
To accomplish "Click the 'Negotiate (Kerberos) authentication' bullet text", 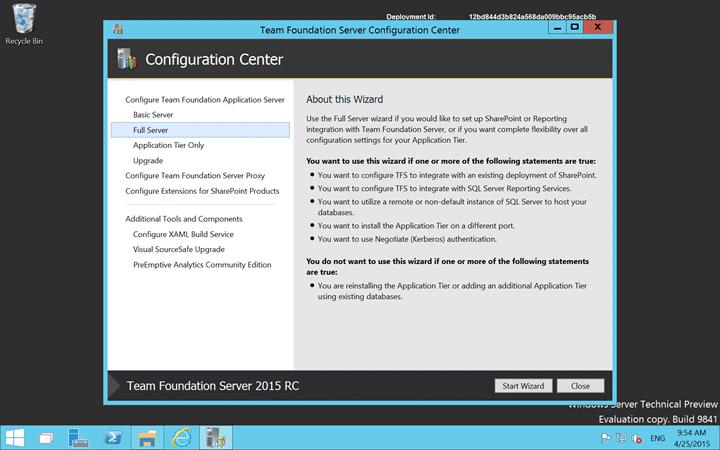I will tap(407, 239).
